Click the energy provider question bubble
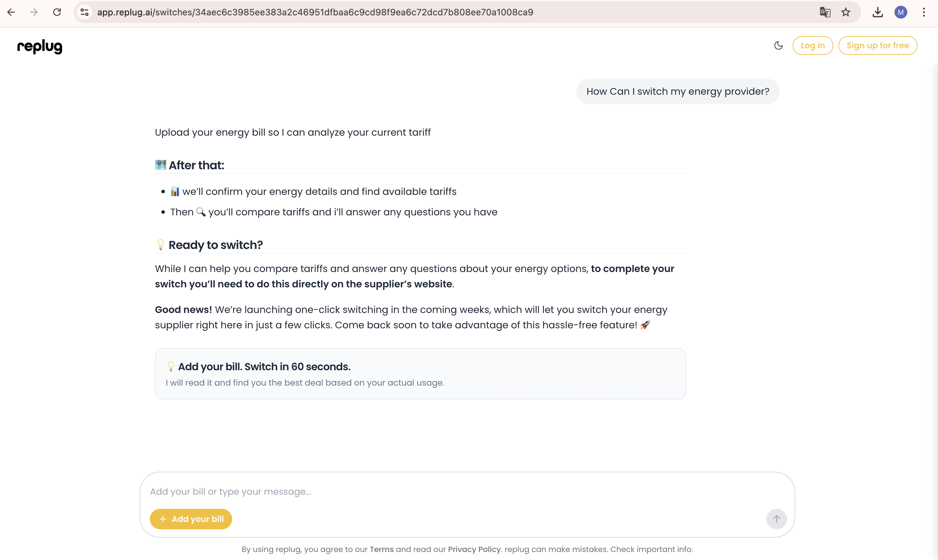 (677, 91)
